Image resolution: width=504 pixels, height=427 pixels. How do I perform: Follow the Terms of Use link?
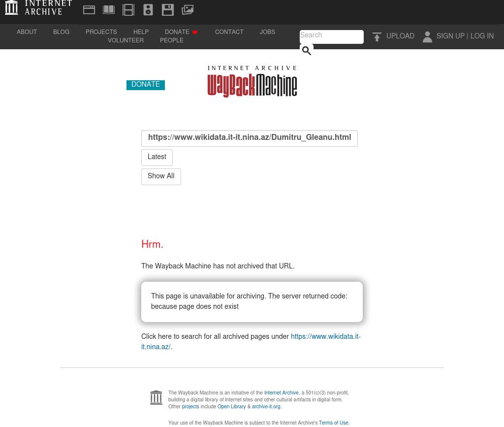pos(333,423)
